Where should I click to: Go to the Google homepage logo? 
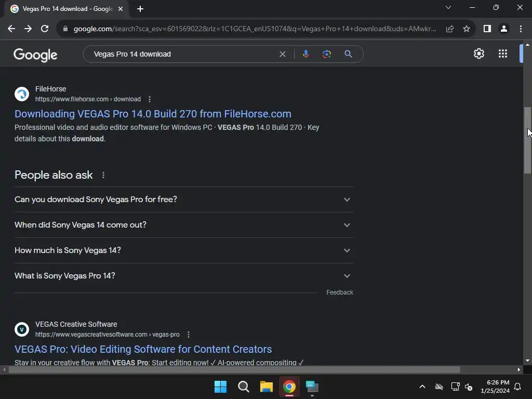click(x=35, y=55)
